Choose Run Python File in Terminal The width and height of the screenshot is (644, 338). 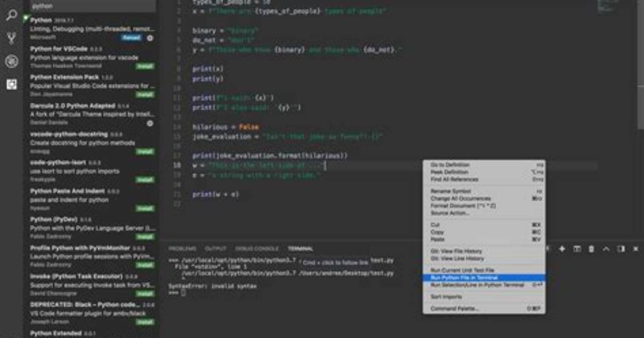click(484, 278)
